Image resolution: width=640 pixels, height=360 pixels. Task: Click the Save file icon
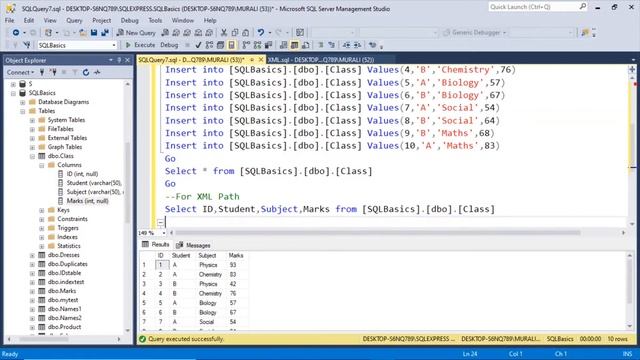(94, 33)
